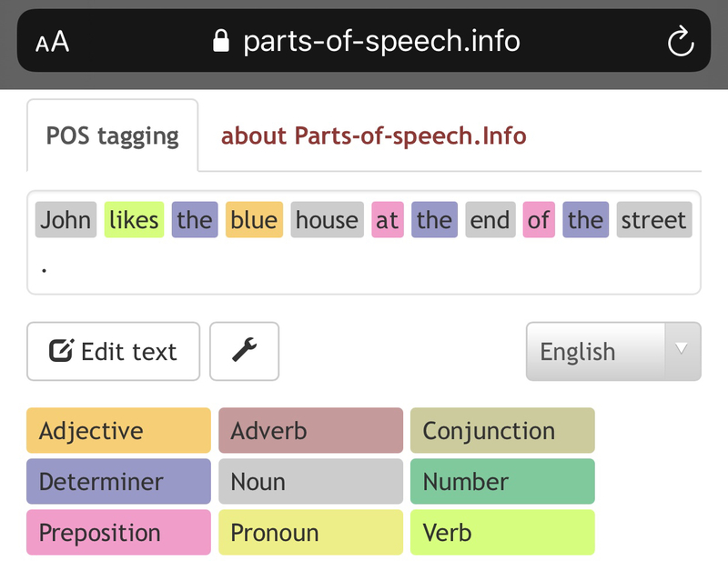728x561 pixels.
Task: Open the about Parts-of-speech.Info tab
Action: point(373,136)
